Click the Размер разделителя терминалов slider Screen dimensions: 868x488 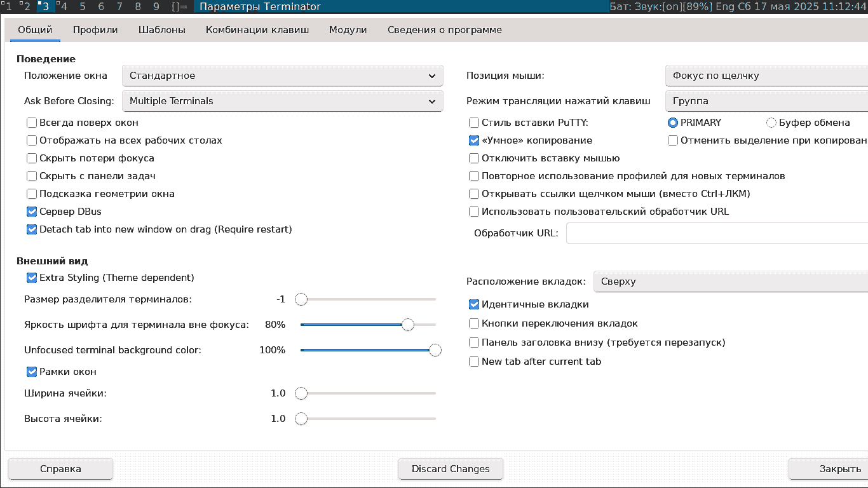(368, 299)
